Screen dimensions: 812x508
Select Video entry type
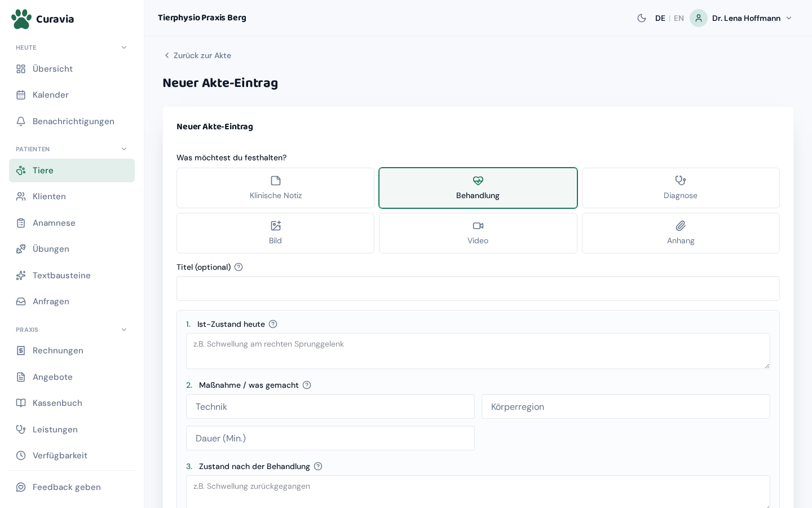478,233
